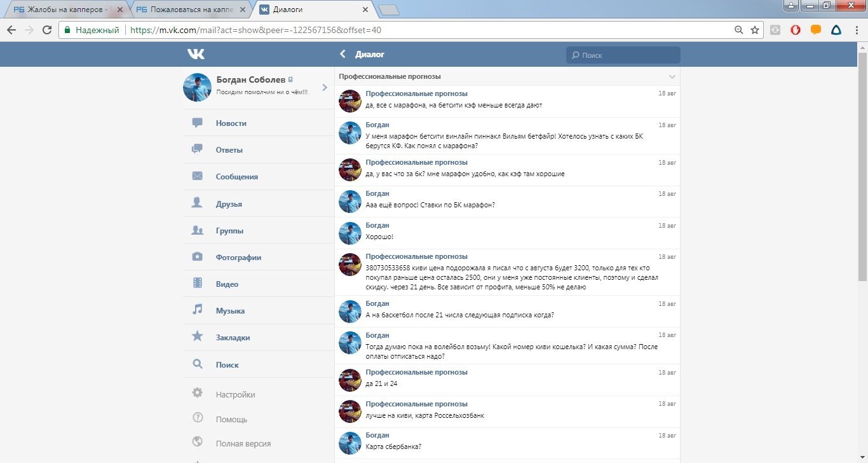Viewport: 868px width, 463px height.
Task: Open Друзья friends list
Action: click(229, 204)
